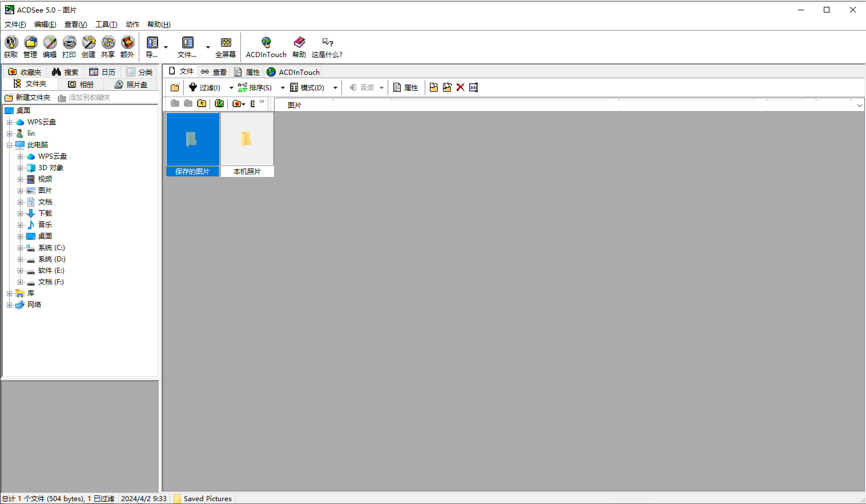Open the 排序 dropdown arrow
This screenshot has width=866, height=504.
[283, 87]
